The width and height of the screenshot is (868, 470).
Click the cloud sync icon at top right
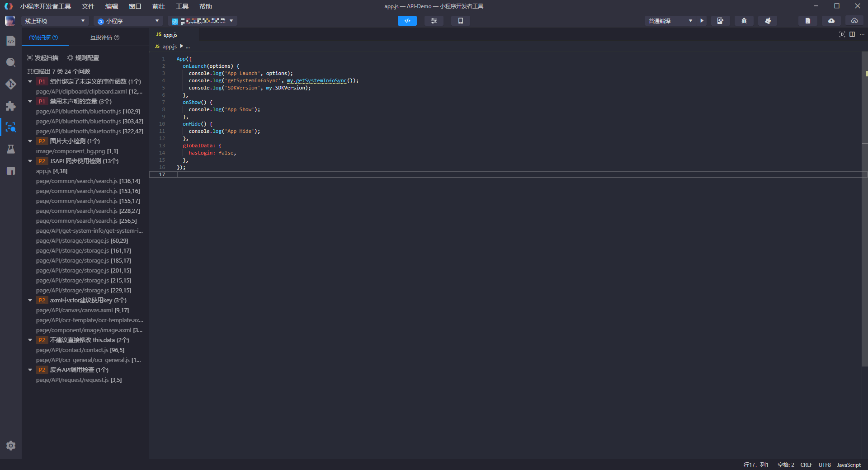point(854,21)
